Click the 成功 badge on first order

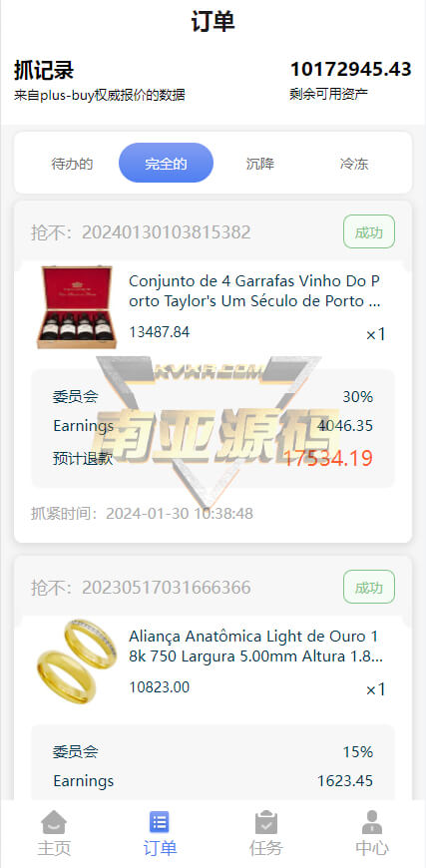(x=369, y=231)
